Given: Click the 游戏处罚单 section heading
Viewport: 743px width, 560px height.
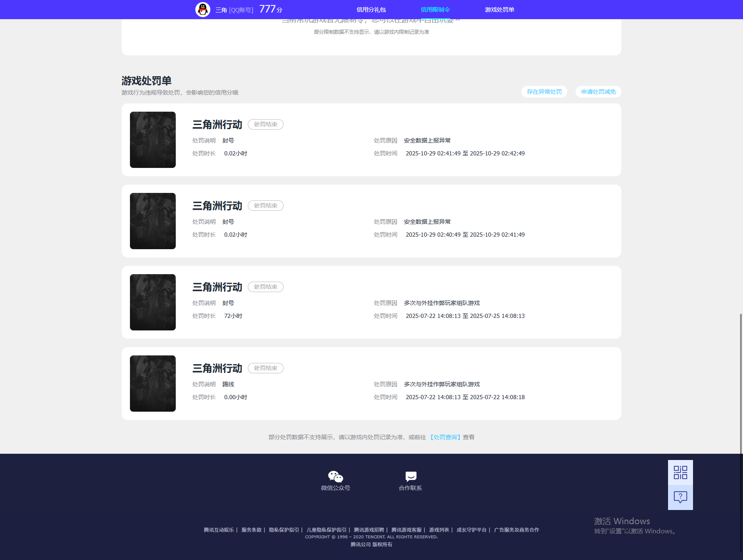Looking at the screenshot, I should (147, 80).
